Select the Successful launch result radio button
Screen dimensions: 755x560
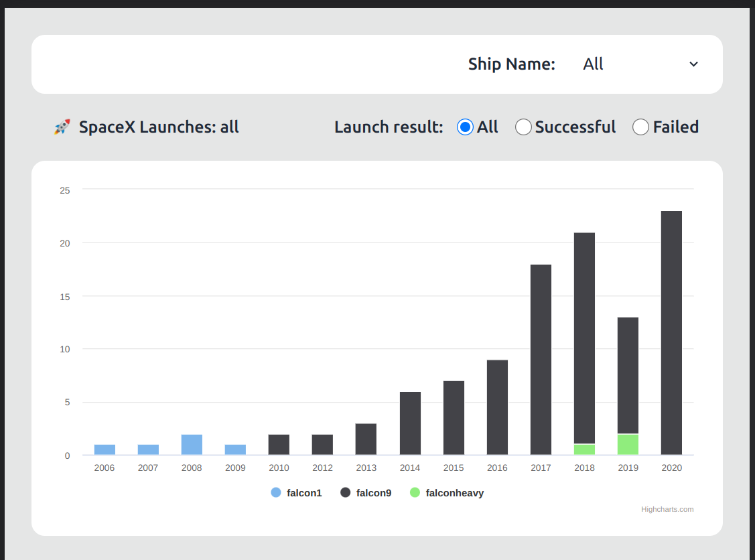pos(523,127)
